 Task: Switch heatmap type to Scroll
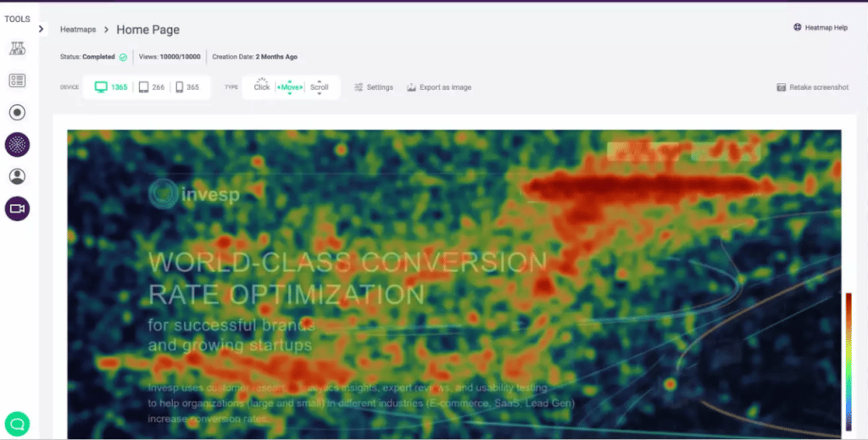pyautogui.click(x=320, y=86)
